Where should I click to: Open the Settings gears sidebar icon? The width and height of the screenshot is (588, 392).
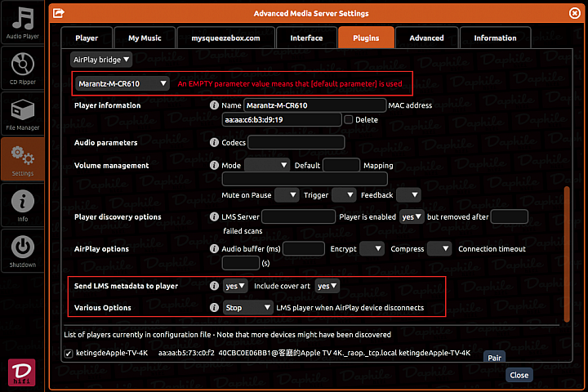pyautogui.click(x=23, y=160)
